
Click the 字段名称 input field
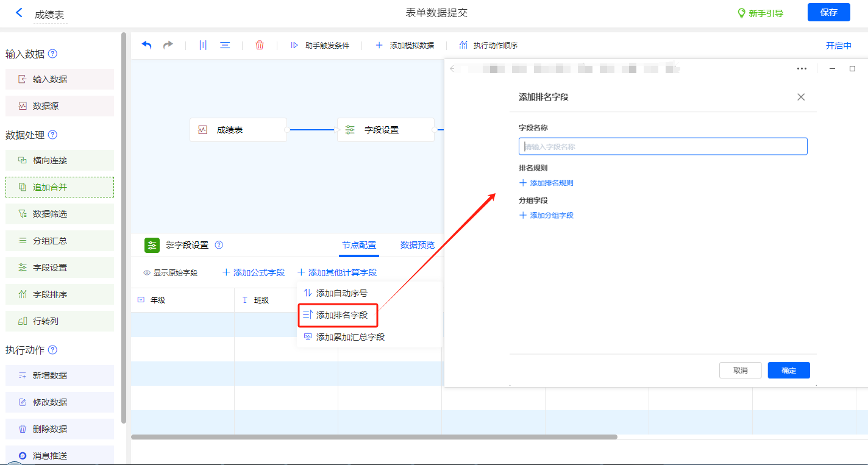(663, 146)
